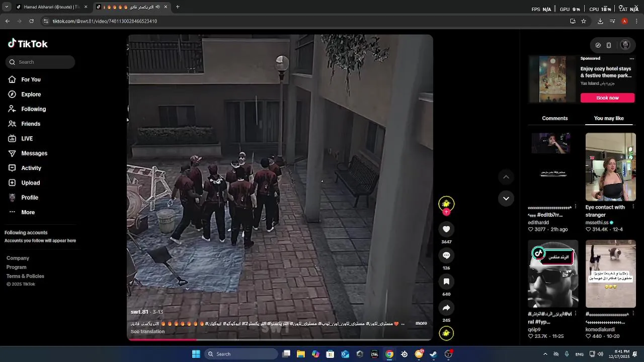Open File Explorer from the taskbar
This screenshot has height=362, width=644.
point(301,354)
